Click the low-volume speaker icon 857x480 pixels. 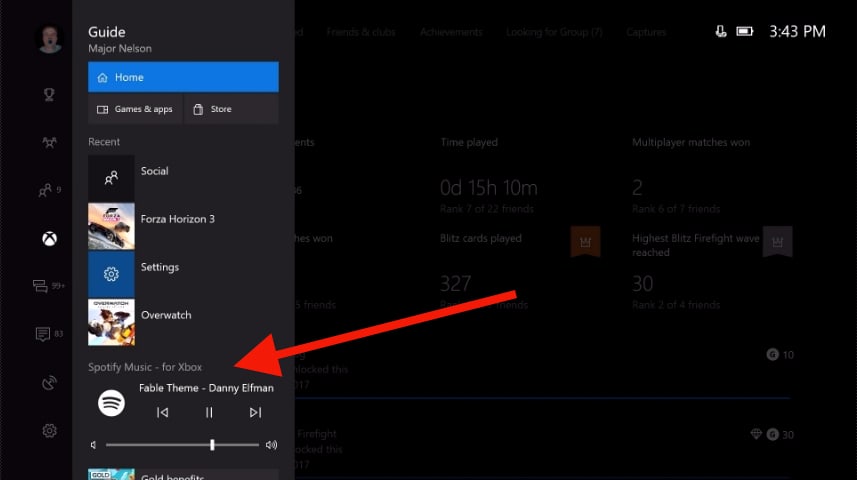tap(93, 445)
